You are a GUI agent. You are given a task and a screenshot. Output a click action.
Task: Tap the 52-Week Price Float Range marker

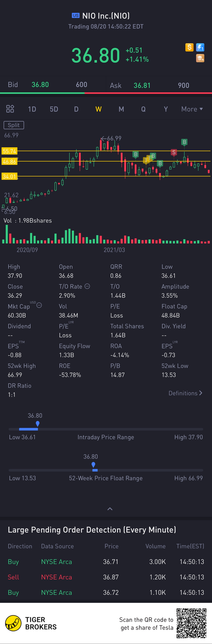point(93,465)
